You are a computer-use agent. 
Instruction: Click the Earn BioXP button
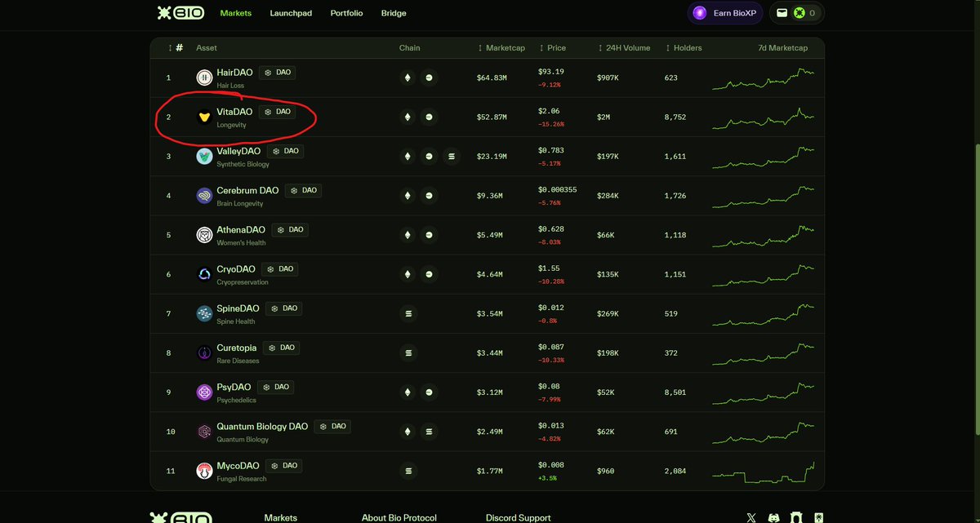[724, 13]
